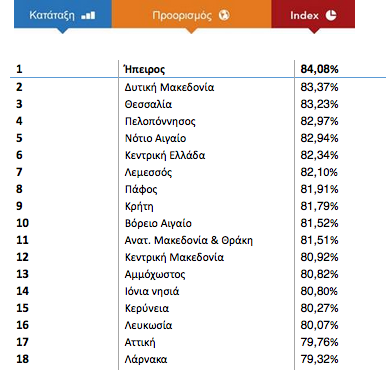The image size is (386, 370).
Task: Select the red Index header tab
Action: 313,14
